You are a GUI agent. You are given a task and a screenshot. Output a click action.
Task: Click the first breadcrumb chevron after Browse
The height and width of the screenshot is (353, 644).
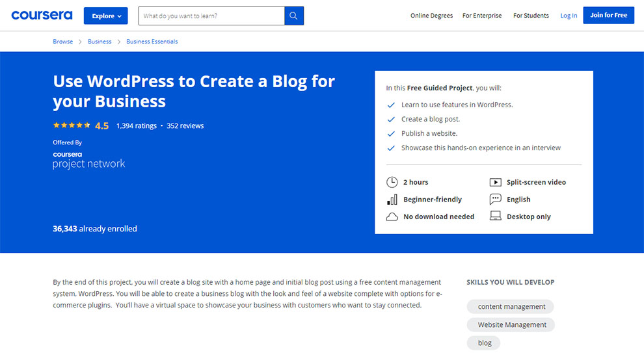pos(80,42)
